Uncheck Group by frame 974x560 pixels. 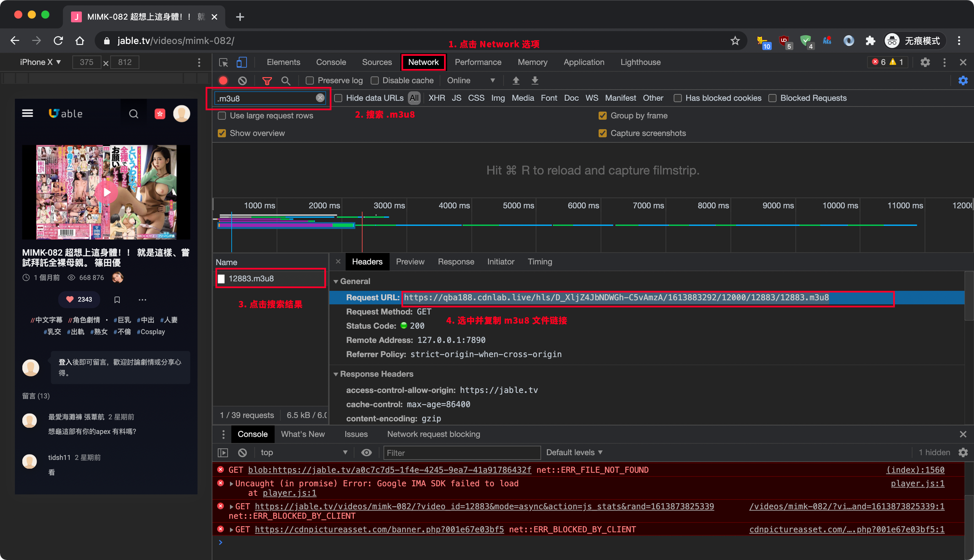(603, 116)
